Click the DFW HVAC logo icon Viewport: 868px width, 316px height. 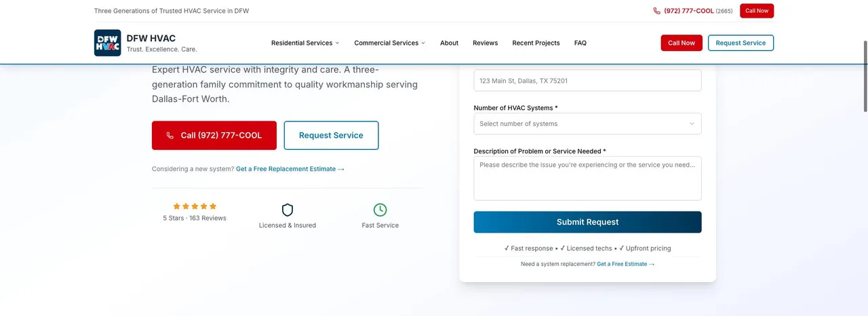click(x=107, y=43)
